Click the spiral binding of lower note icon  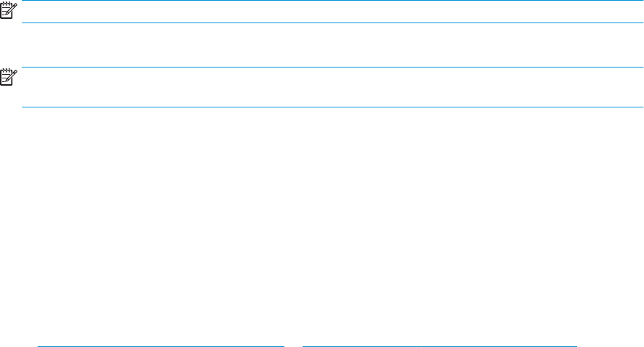point(6,70)
